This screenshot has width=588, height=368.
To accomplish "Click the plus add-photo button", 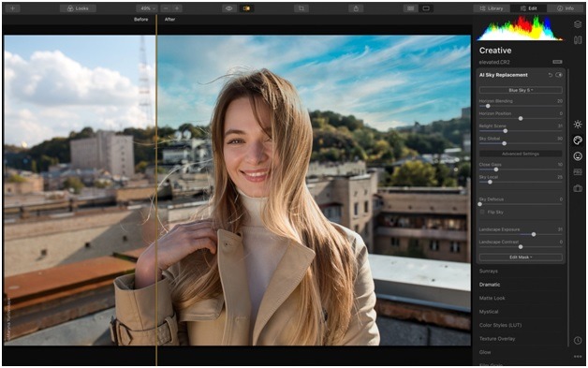I will pyautogui.click(x=12, y=8).
